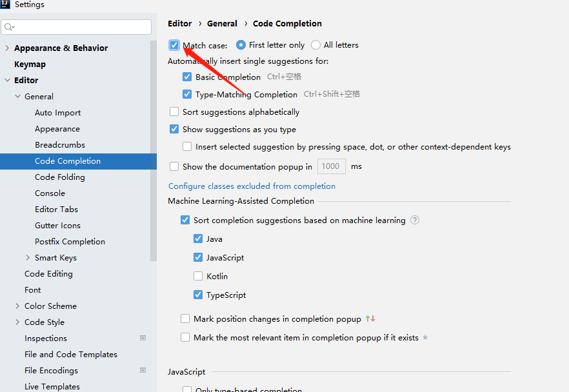Click the star icon after most relevant item
The height and width of the screenshot is (392, 569).
[425, 337]
